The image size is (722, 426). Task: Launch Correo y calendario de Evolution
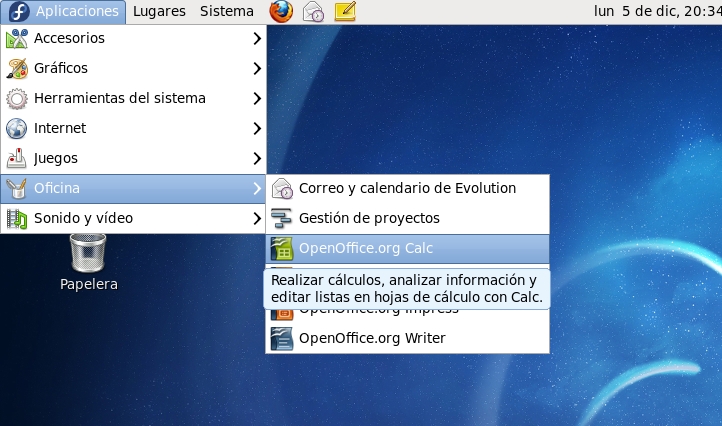tap(408, 188)
